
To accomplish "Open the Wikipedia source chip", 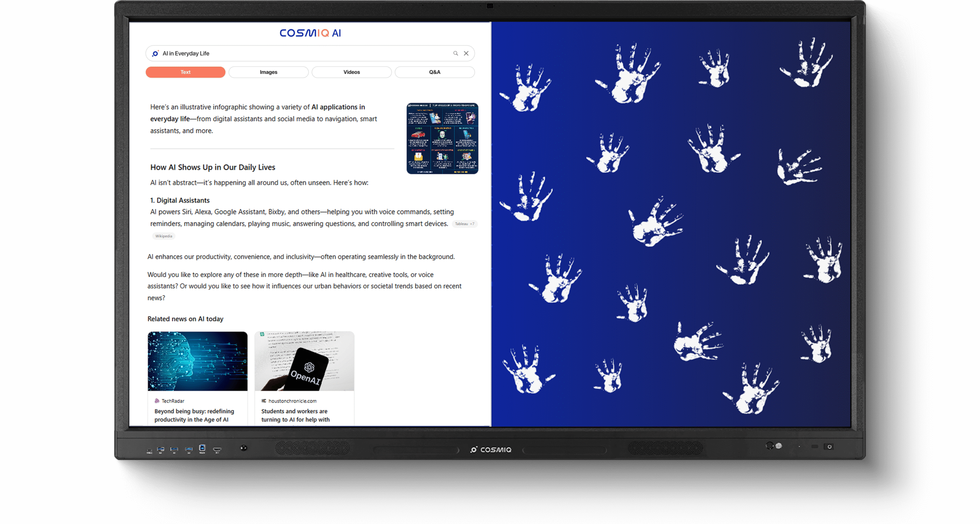I will (x=164, y=236).
